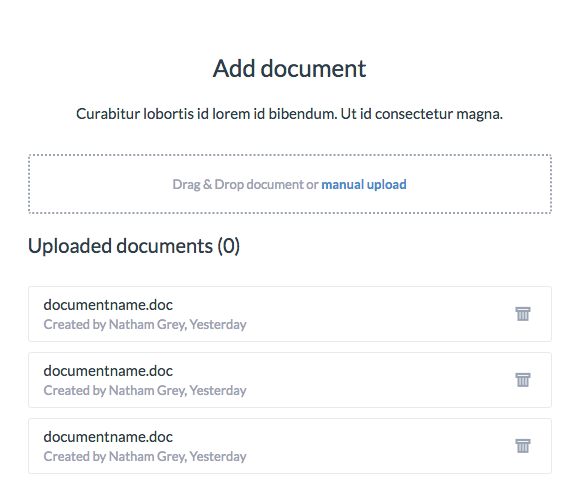Click the Curabitur lobortis description text

click(x=289, y=114)
